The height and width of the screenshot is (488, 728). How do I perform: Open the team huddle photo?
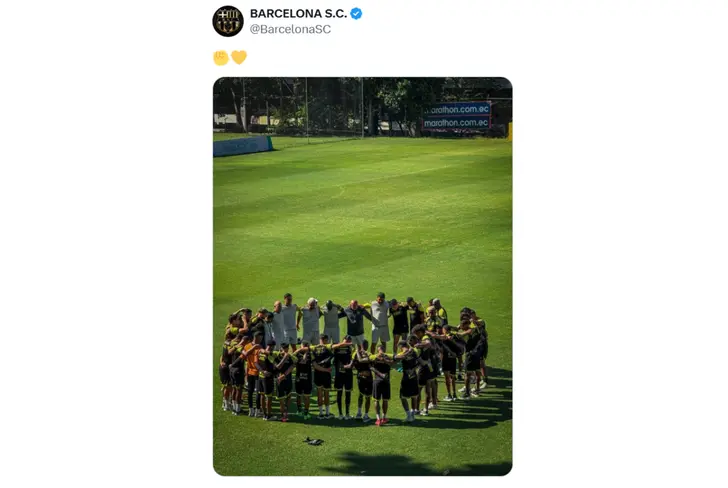click(363, 276)
